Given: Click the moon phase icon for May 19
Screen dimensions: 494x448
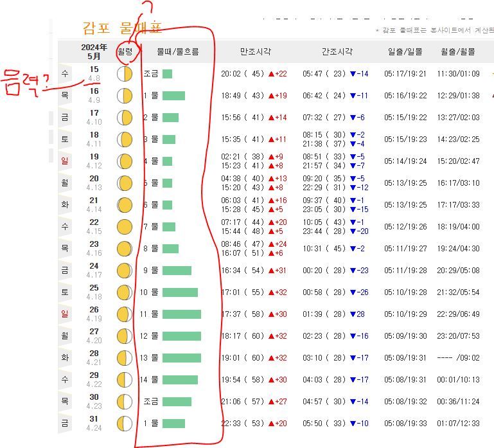Looking at the screenshot, I should (125, 161).
